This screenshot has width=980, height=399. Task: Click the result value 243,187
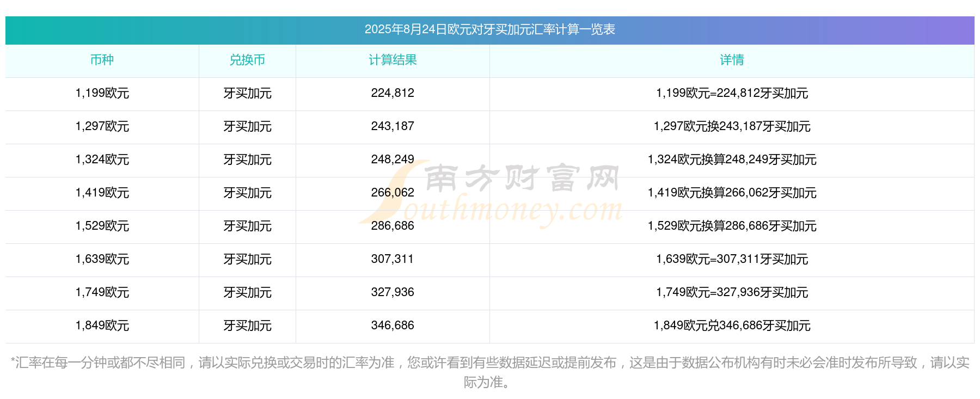[393, 126]
